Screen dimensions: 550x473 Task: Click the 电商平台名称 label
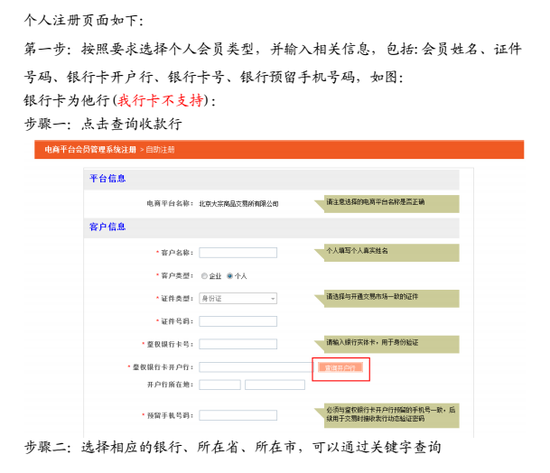click(x=170, y=203)
